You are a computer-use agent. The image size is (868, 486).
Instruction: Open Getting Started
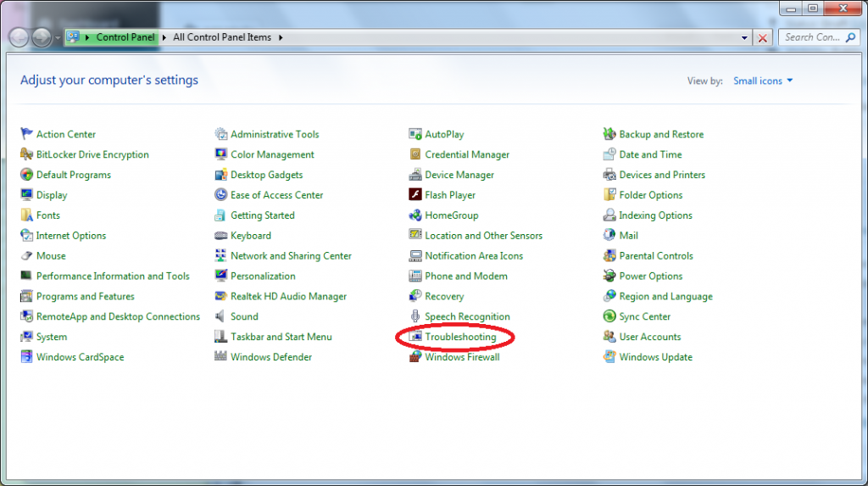point(263,215)
